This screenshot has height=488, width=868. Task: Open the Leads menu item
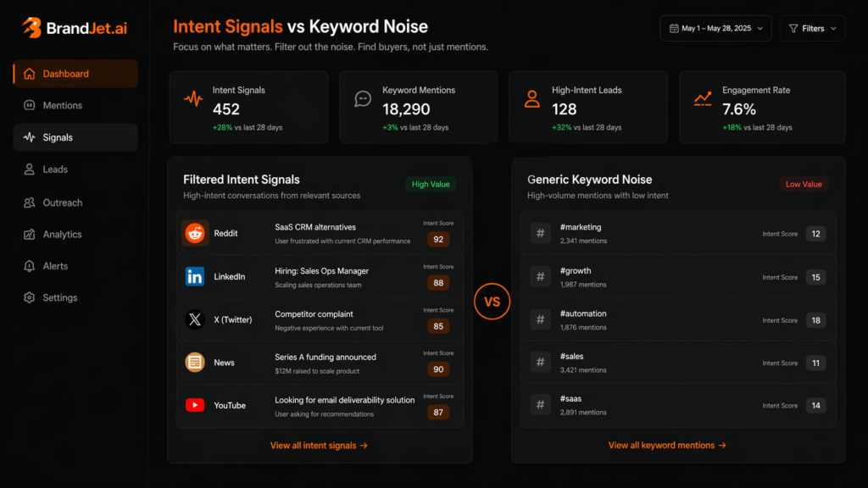point(75,169)
